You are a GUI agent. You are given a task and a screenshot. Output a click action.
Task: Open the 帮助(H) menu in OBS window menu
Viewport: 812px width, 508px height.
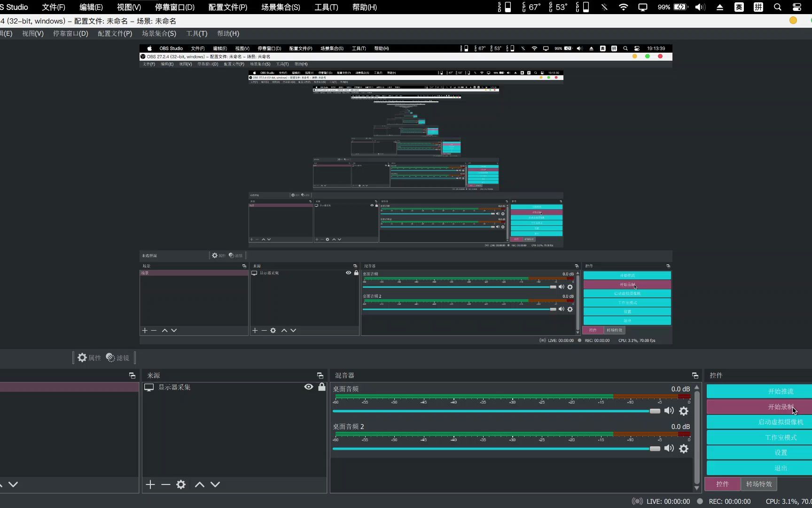(x=228, y=33)
